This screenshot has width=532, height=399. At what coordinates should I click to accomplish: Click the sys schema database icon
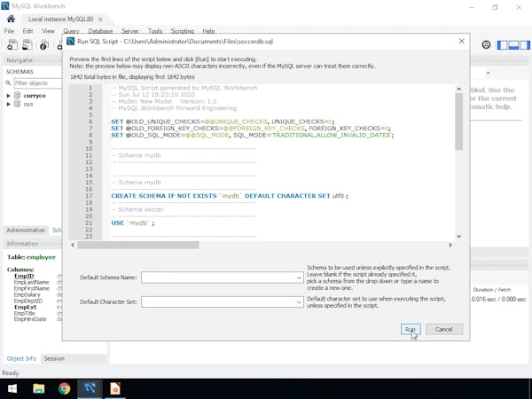pos(17,104)
